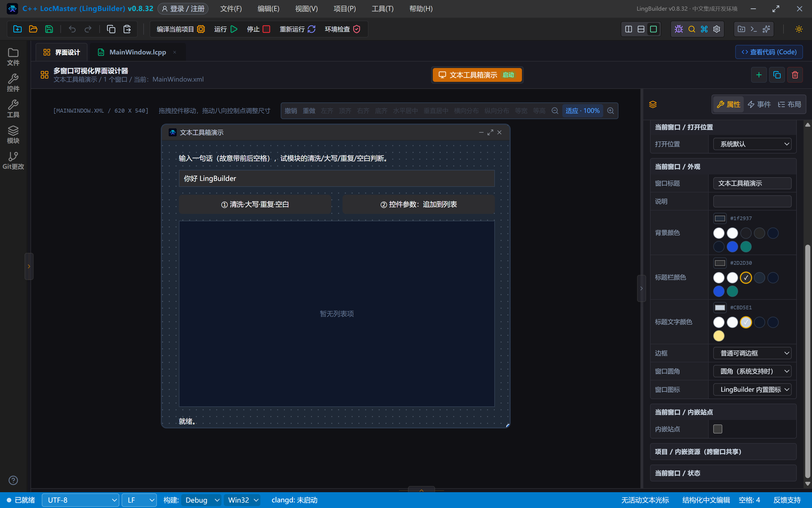This screenshot has width=812, height=508.
Task: Switch to the MainWindow.lcpp tab
Action: [137, 52]
